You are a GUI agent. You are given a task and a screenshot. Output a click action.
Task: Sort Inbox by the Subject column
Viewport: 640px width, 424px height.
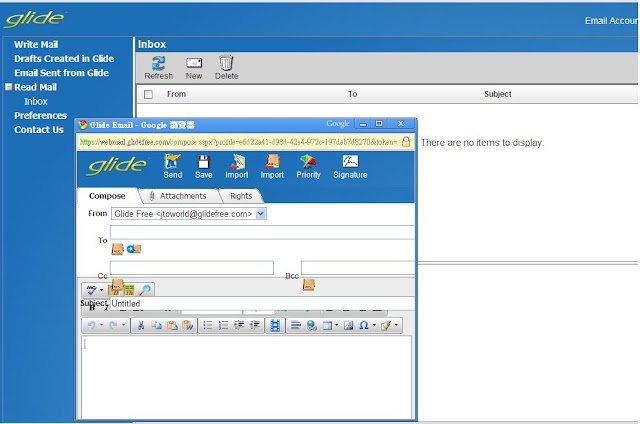click(x=498, y=94)
